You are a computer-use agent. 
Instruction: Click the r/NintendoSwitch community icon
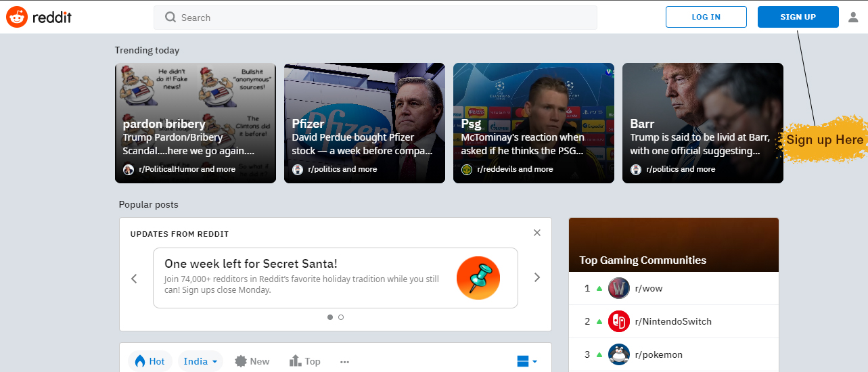click(619, 321)
